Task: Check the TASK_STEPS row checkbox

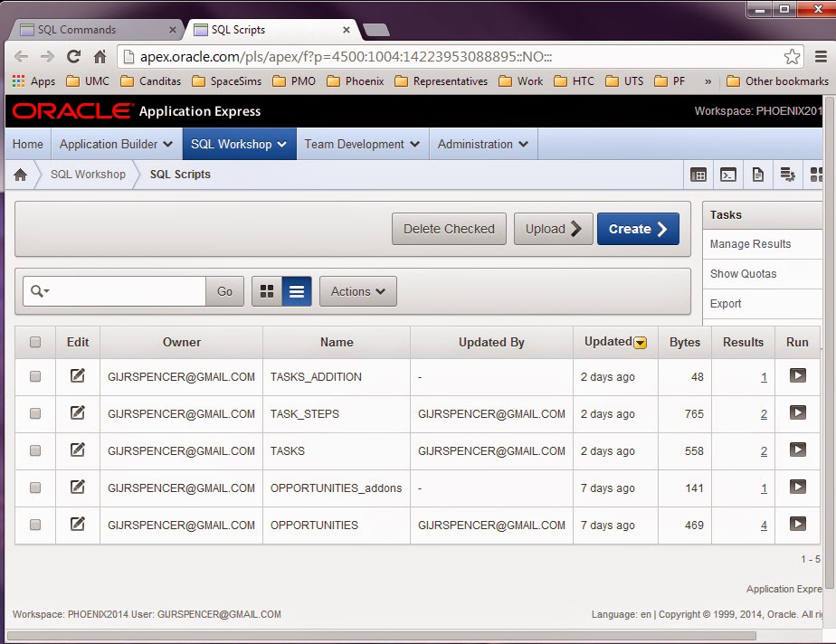Action: tap(34, 412)
